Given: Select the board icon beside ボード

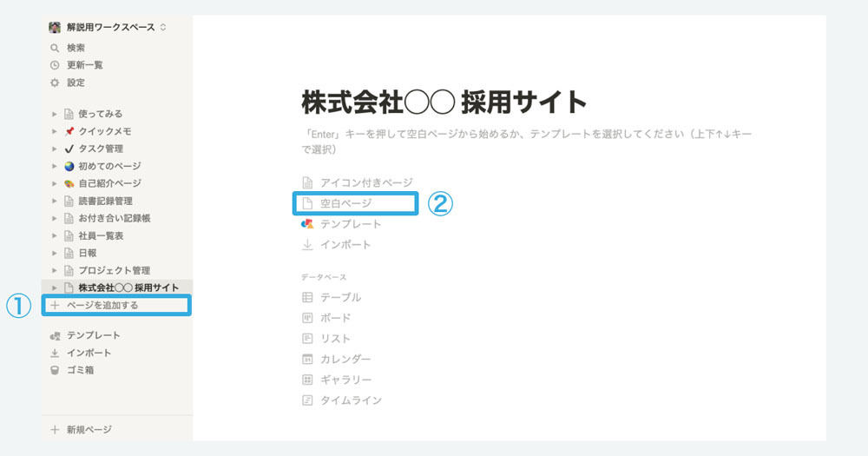Looking at the screenshot, I should 307,318.
